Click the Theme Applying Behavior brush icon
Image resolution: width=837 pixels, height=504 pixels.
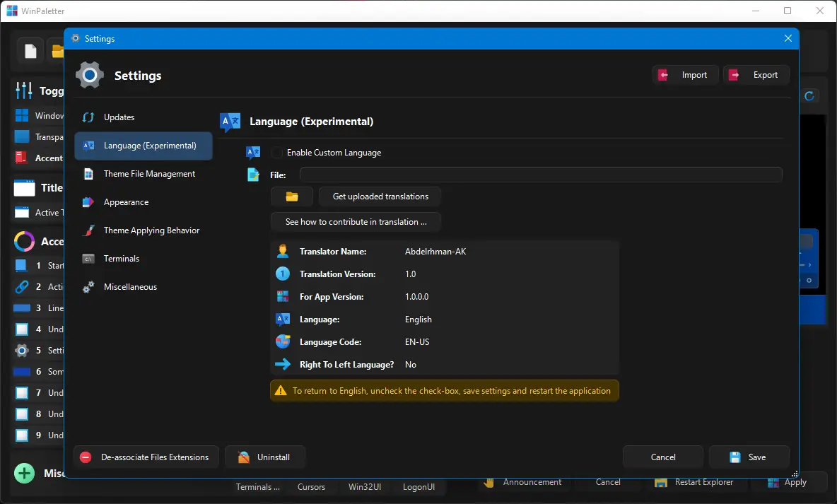click(x=88, y=230)
